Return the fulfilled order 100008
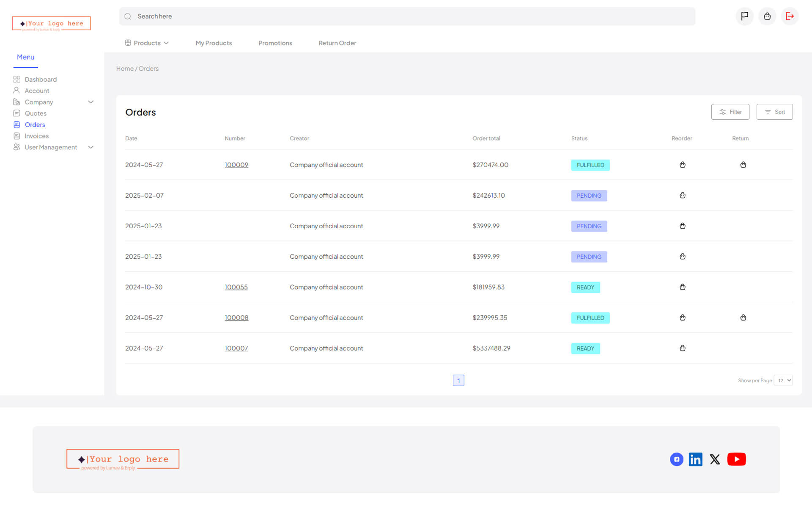 coord(743,317)
